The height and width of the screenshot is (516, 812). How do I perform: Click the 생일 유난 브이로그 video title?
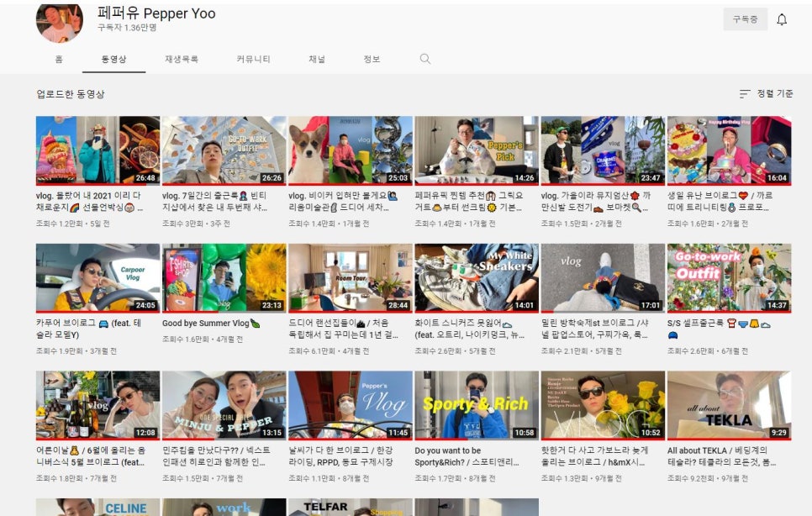click(x=720, y=202)
